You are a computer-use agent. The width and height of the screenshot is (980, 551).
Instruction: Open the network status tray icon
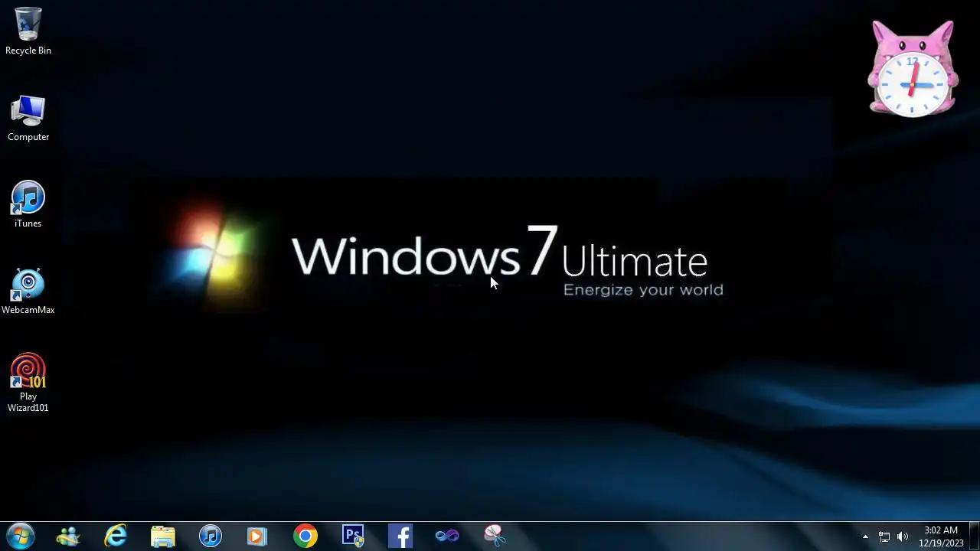click(884, 536)
